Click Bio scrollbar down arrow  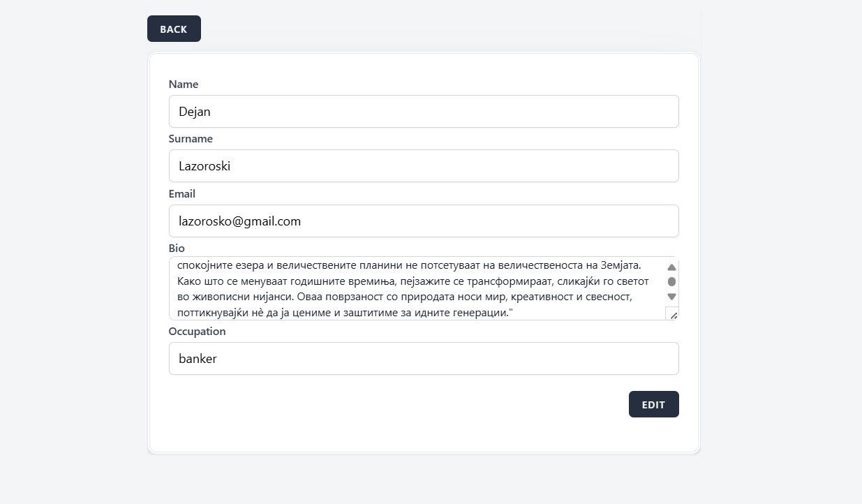[x=671, y=297]
